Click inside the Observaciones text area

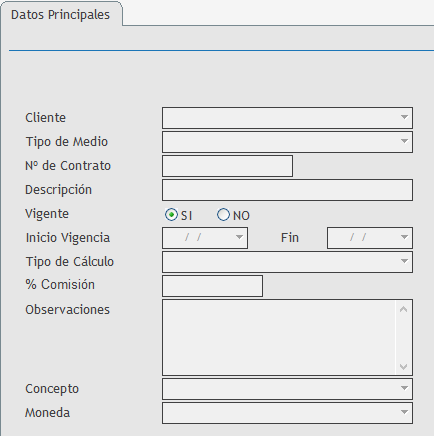click(279, 337)
